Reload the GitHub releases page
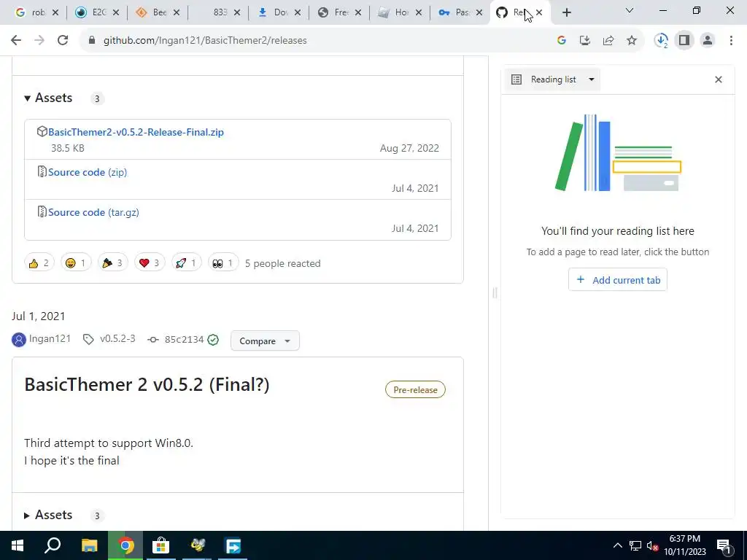This screenshot has width=747, height=560. click(x=63, y=41)
